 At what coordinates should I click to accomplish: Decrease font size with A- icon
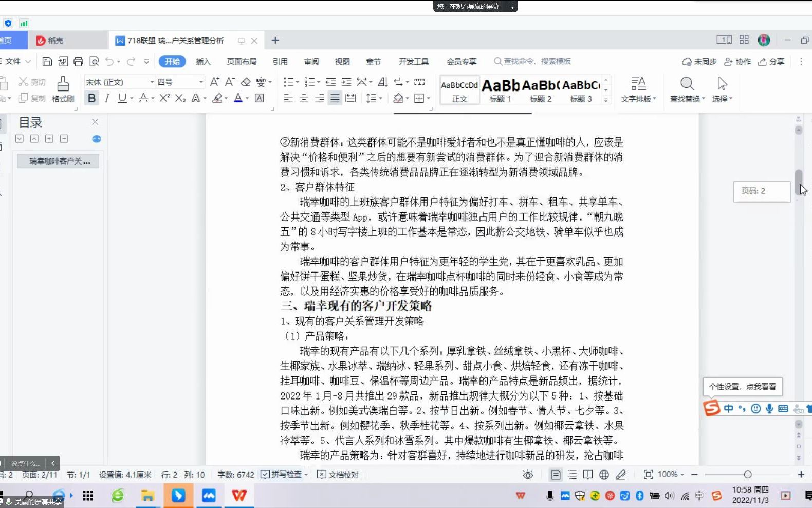[x=230, y=82]
